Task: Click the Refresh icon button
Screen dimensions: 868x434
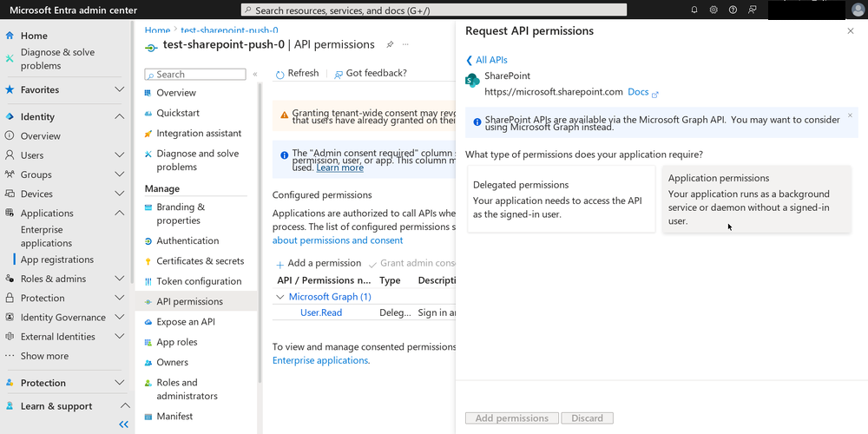Action: tap(280, 74)
